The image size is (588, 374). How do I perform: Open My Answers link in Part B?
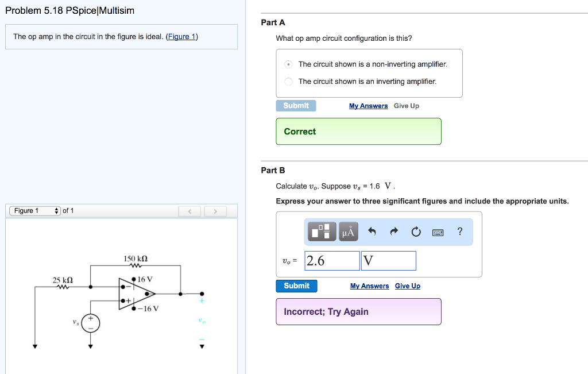(369, 286)
